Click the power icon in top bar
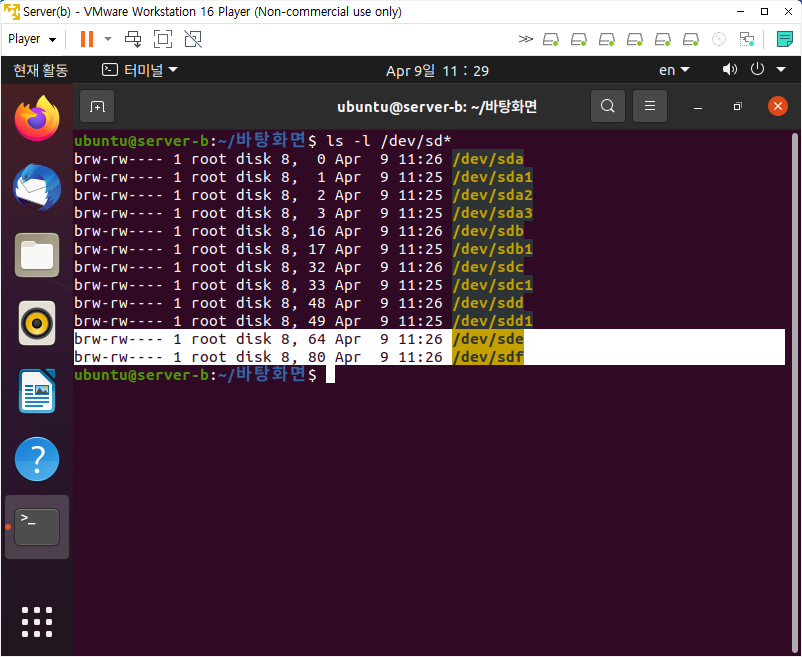 (757, 69)
